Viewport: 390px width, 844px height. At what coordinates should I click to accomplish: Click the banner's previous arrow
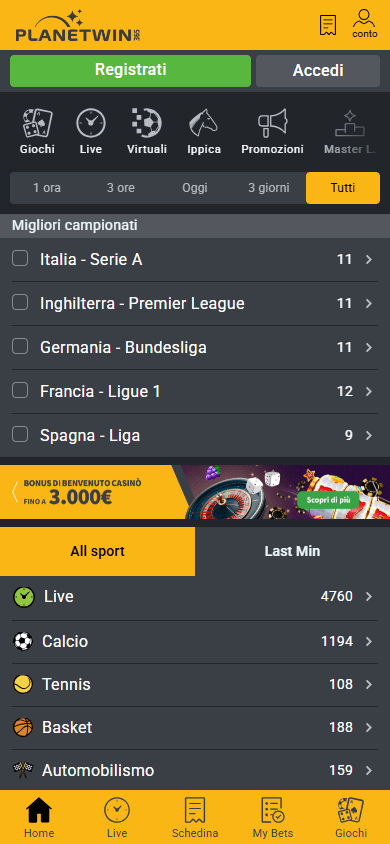point(15,491)
